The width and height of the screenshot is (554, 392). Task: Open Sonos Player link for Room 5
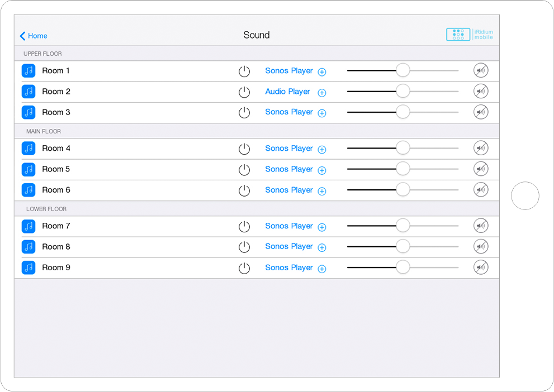pos(289,169)
